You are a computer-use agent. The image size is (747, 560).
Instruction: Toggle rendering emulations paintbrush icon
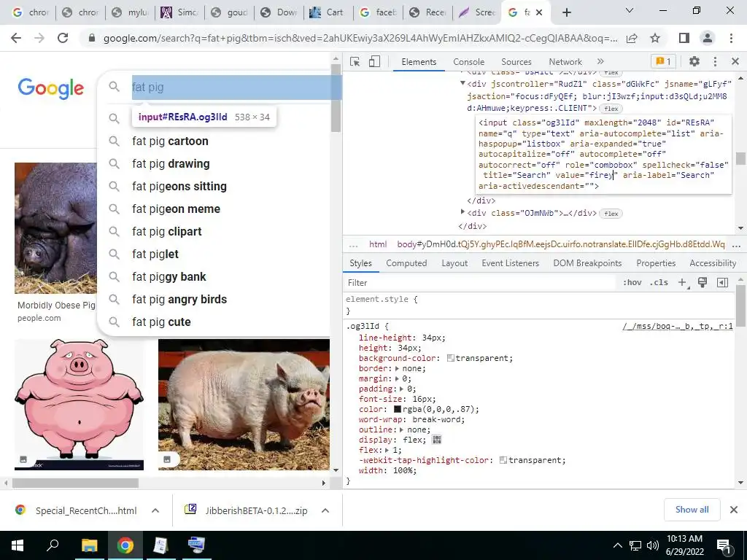coord(703,282)
